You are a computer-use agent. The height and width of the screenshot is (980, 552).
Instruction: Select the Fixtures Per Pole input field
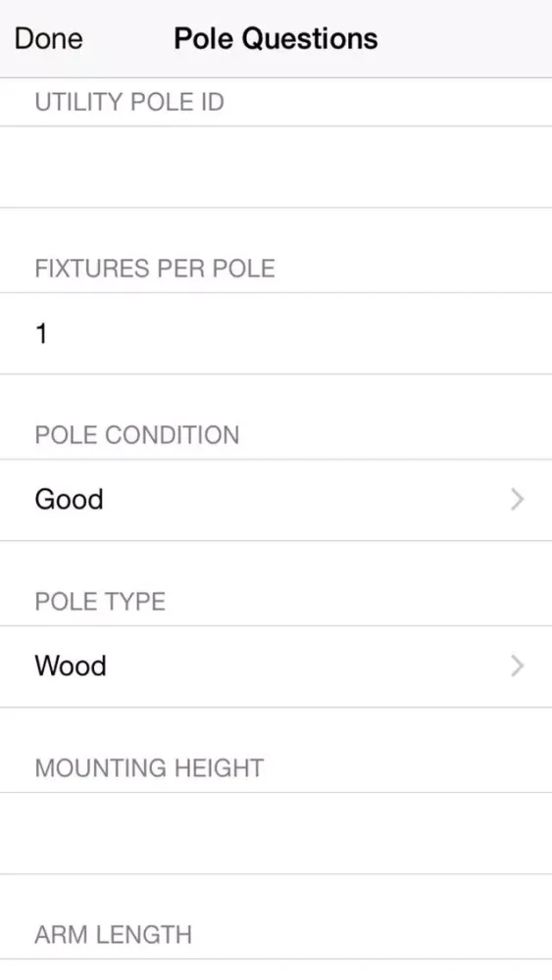[276, 333]
